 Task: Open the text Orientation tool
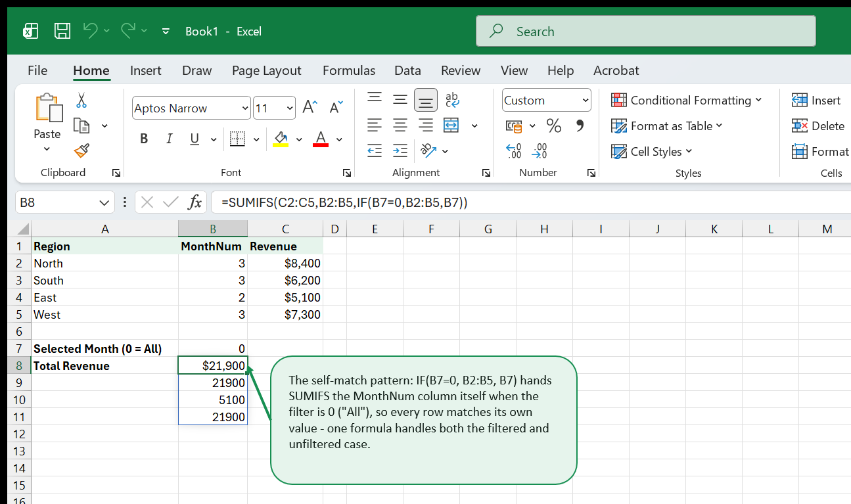click(428, 150)
